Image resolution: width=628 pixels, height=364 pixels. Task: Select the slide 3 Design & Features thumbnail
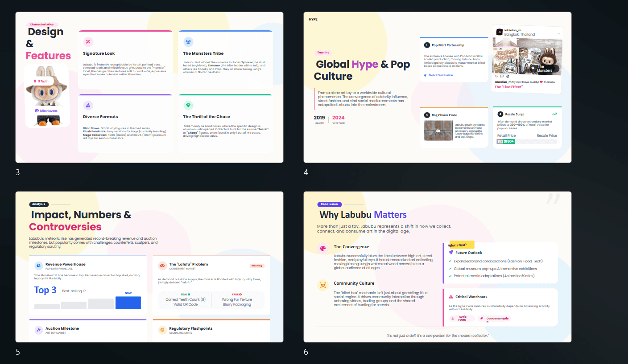(149, 87)
